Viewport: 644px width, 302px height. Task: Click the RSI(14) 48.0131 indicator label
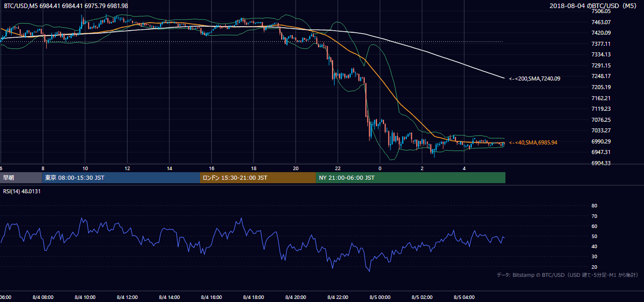pyautogui.click(x=22, y=191)
